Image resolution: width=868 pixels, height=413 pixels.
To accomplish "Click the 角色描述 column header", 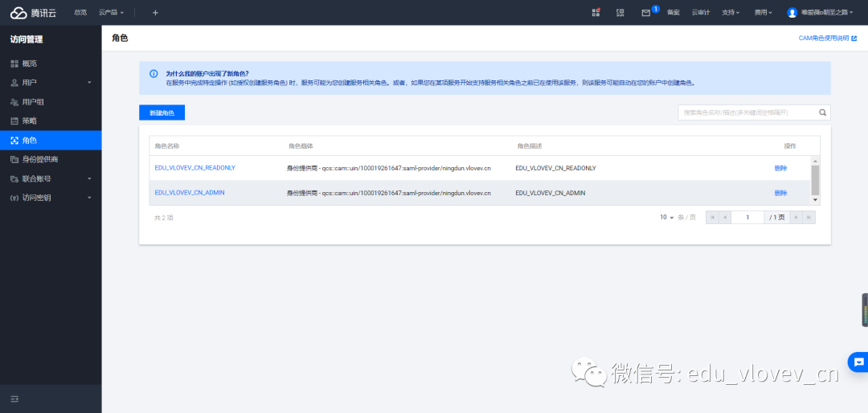I will (x=529, y=146).
